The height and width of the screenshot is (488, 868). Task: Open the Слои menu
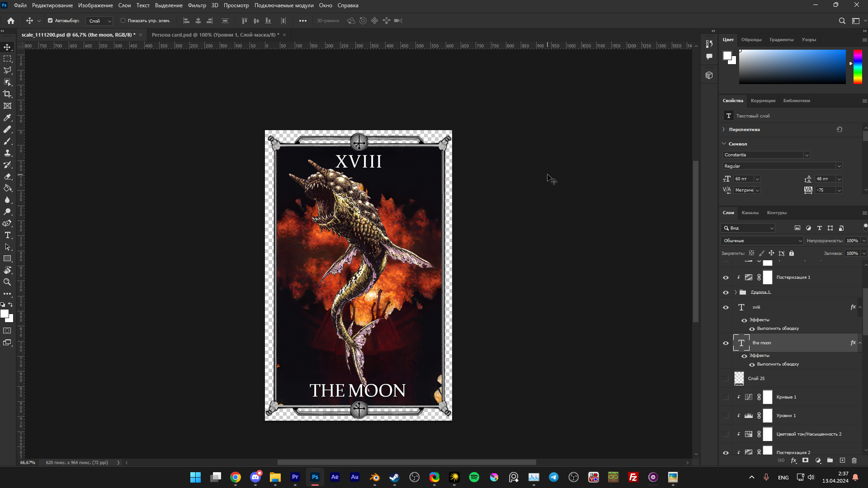[x=124, y=5]
